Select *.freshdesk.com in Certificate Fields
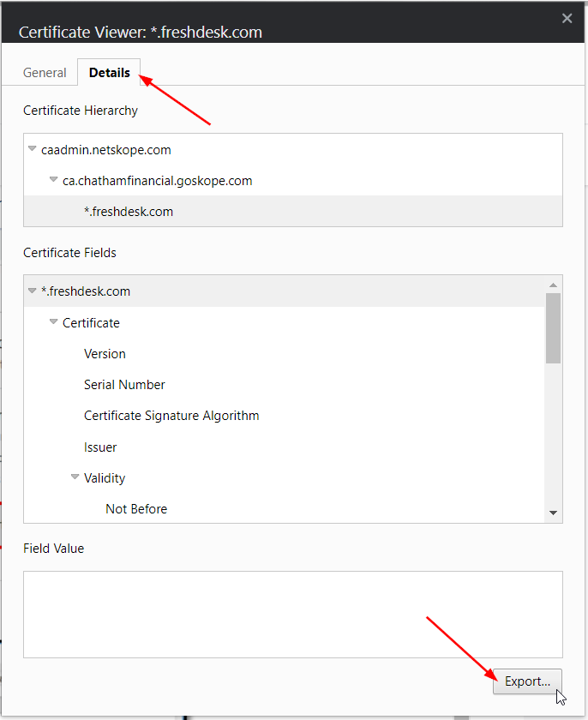 tap(284, 291)
